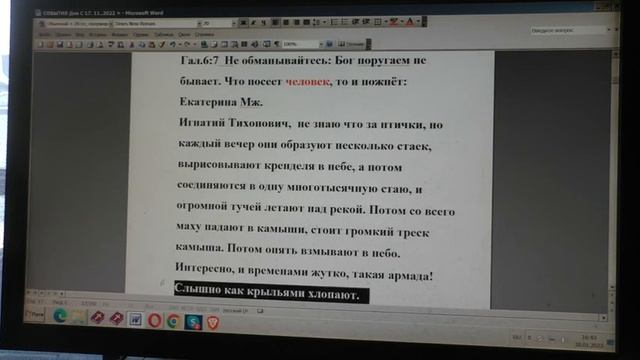Open the Вставка menu
This screenshot has width=640, height=360.
coord(98,35)
